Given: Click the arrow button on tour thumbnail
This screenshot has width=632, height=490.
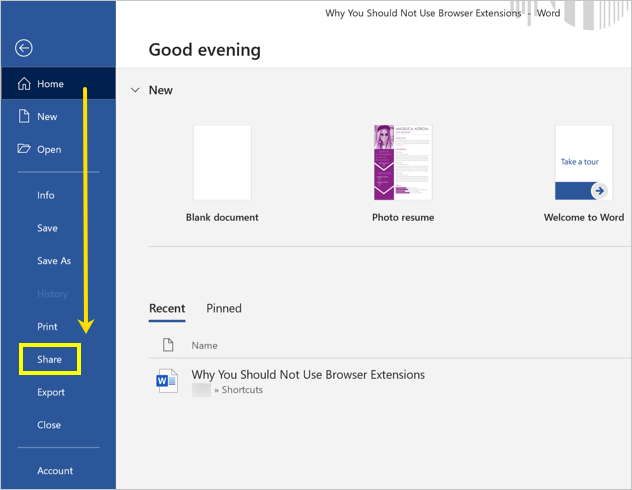Looking at the screenshot, I should 599,191.
